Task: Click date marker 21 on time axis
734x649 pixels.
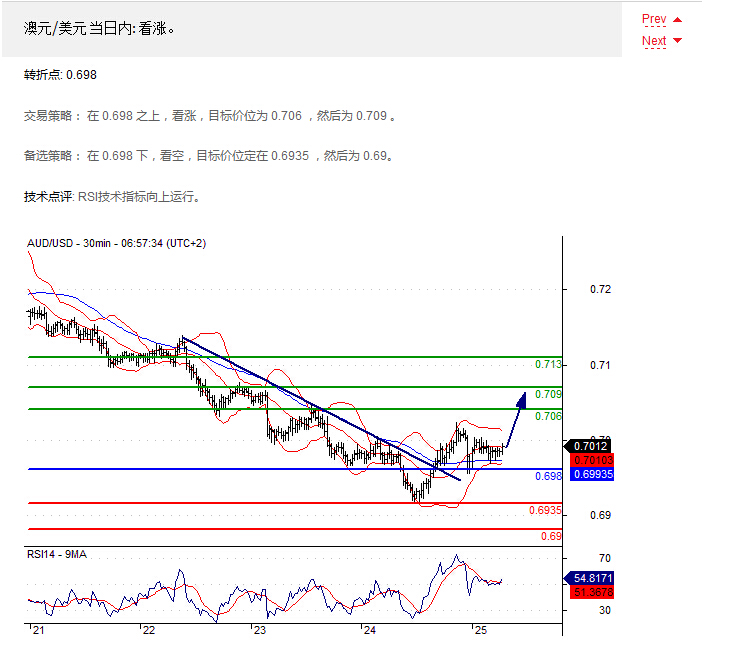Action: pos(38,630)
